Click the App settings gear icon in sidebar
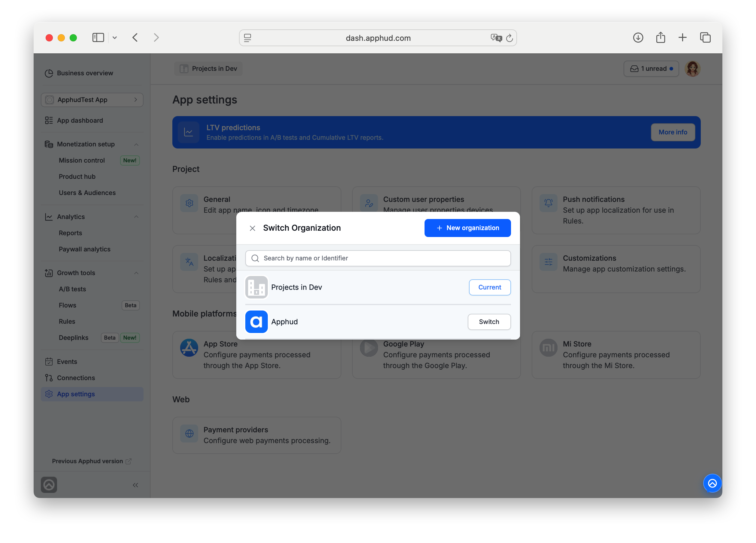This screenshot has width=756, height=543. pyautogui.click(x=49, y=394)
